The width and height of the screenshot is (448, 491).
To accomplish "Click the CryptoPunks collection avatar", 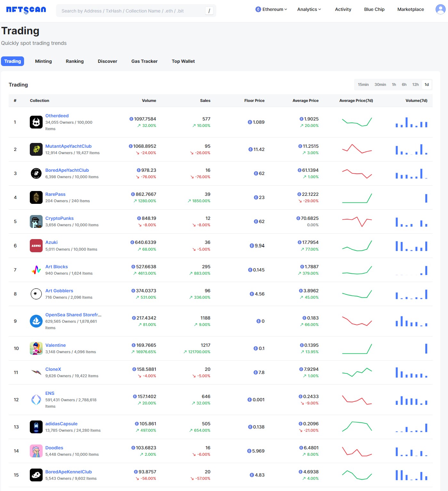I will [36, 221].
